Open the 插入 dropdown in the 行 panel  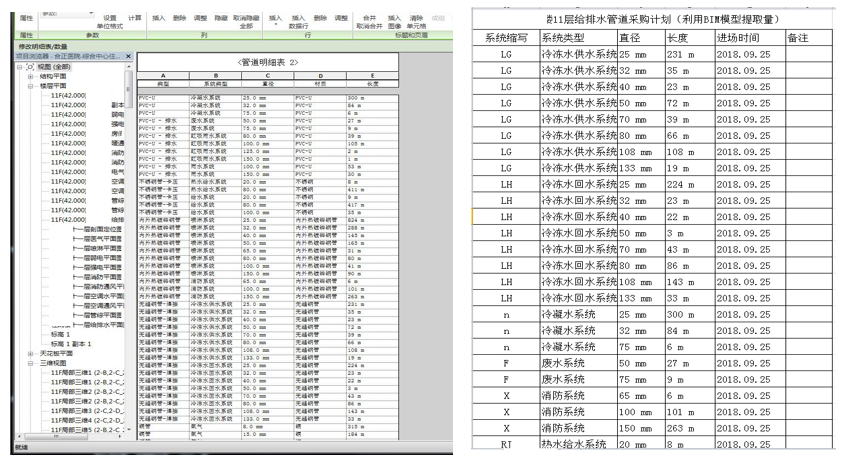(275, 21)
